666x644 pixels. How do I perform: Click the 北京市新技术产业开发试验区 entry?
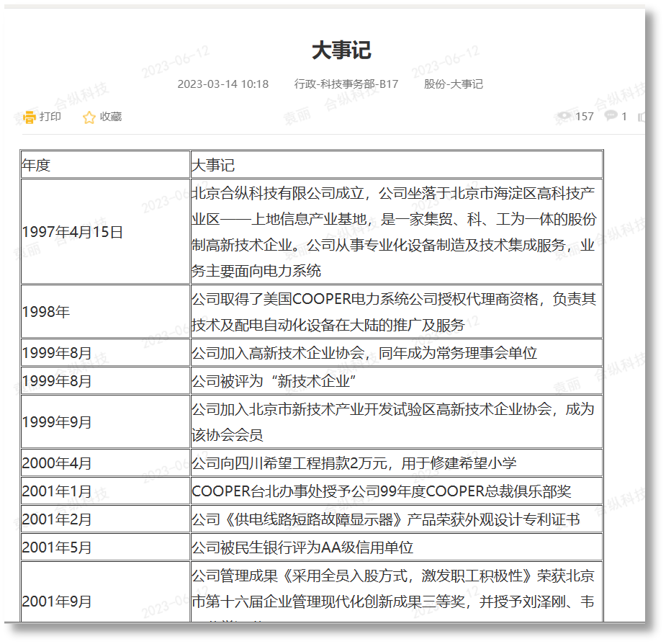click(x=396, y=421)
